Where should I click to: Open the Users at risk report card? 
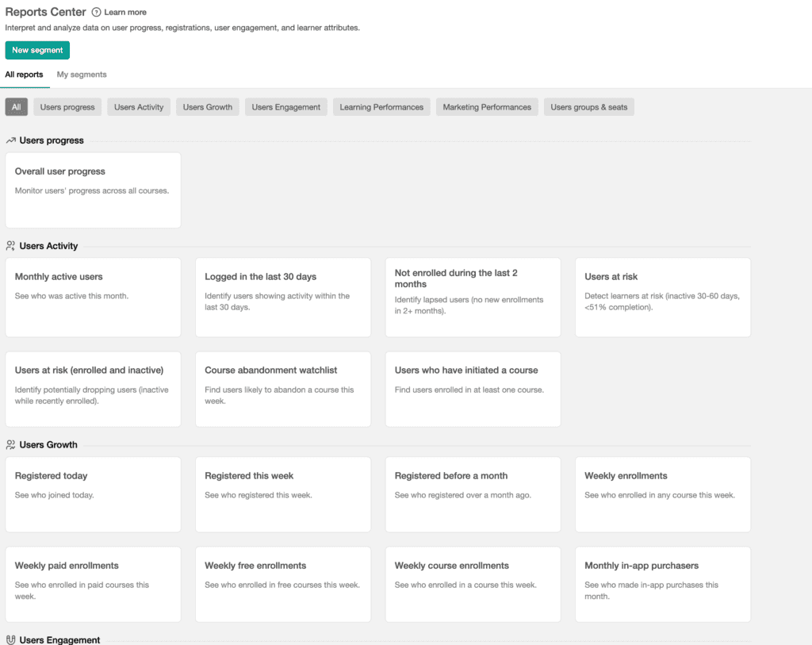(x=662, y=297)
